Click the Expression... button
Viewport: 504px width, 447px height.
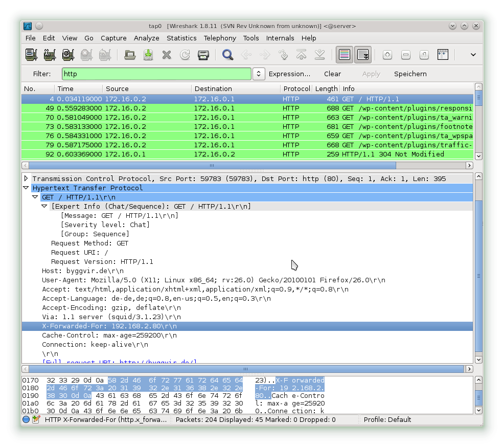(289, 74)
